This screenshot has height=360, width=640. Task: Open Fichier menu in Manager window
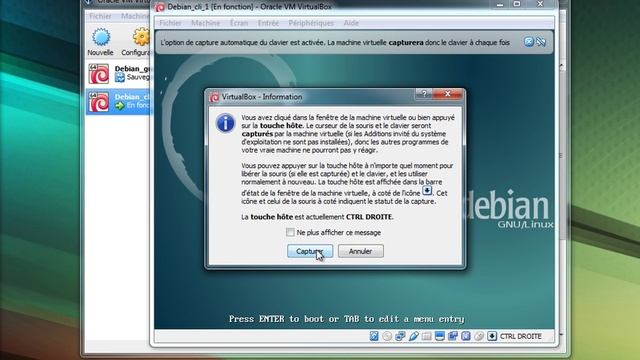click(100, 16)
